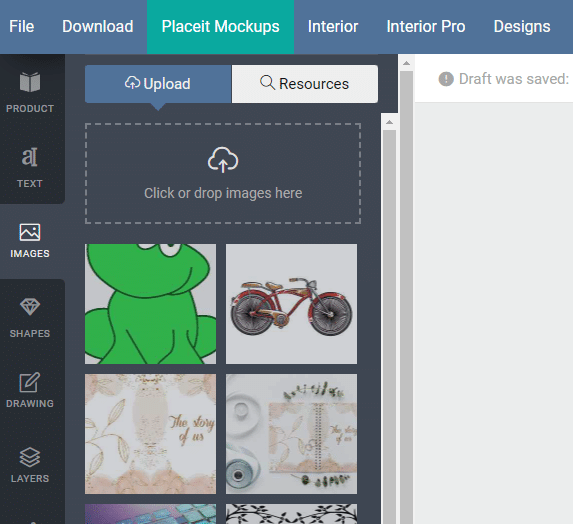This screenshot has height=524, width=573.
Task: Open the Download menu
Action: [98, 27]
